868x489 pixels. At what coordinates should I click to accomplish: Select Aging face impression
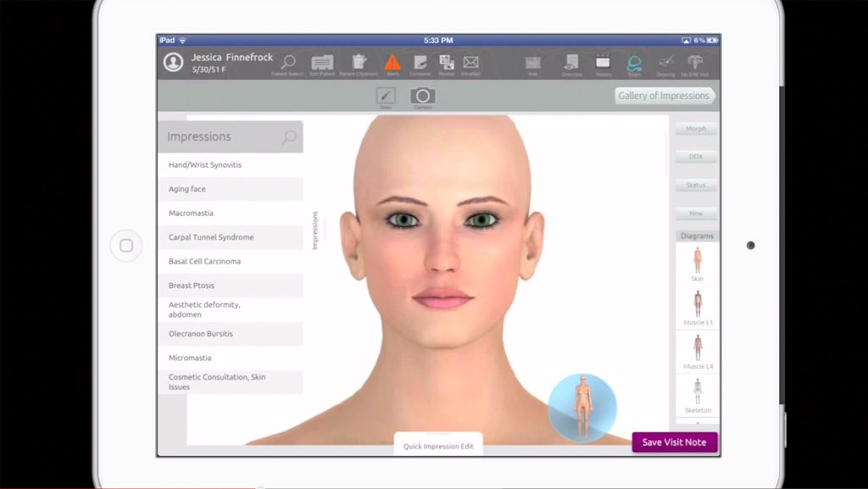coord(231,189)
